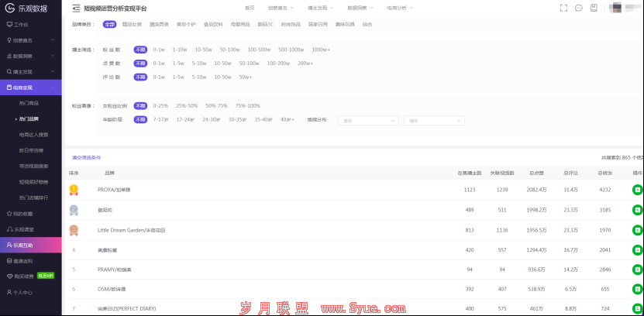Open 乐观互助 via its person icon

9,245
